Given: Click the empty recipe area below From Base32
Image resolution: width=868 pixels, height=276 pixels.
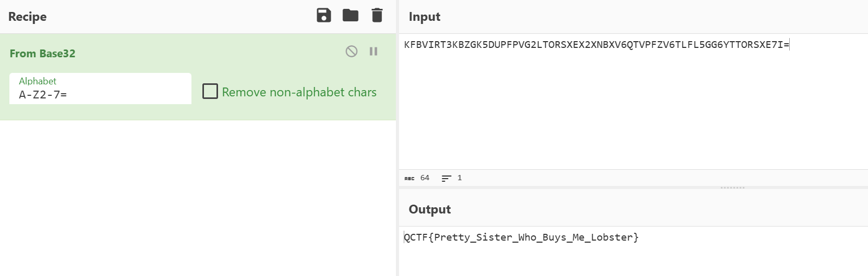Looking at the screenshot, I should 198,198.
